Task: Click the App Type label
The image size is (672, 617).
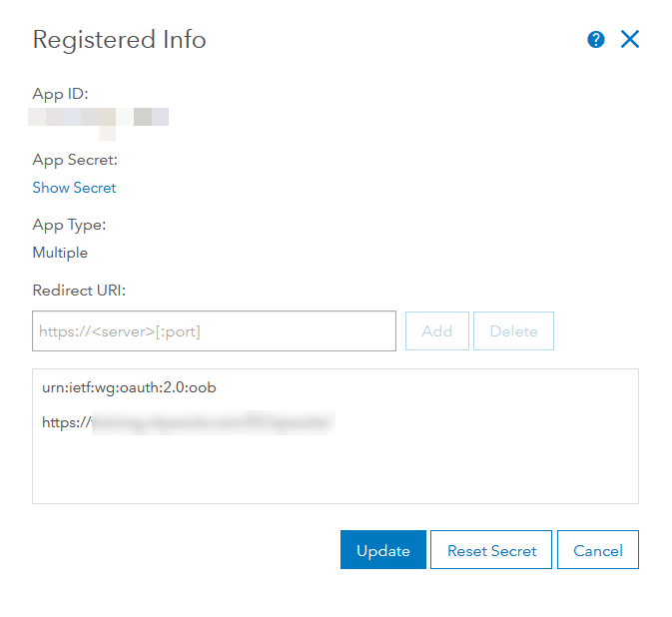Action: (x=69, y=225)
